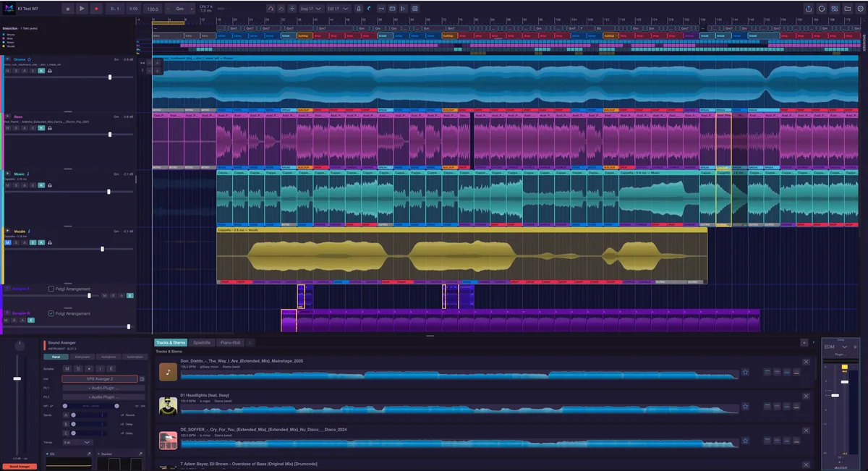Click the headphones icon on the Drums track
This screenshot has height=471, width=868.
click(x=50, y=71)
